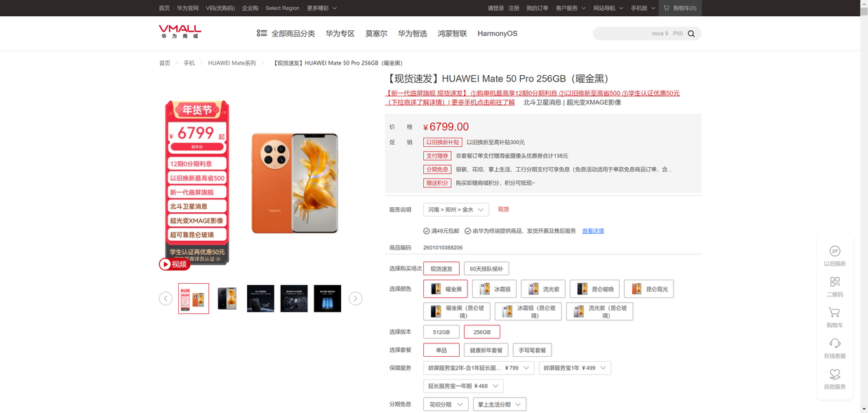The image size is (868, 413).
Task: Click 注册 register link
Action: click(x=514, y=8)
